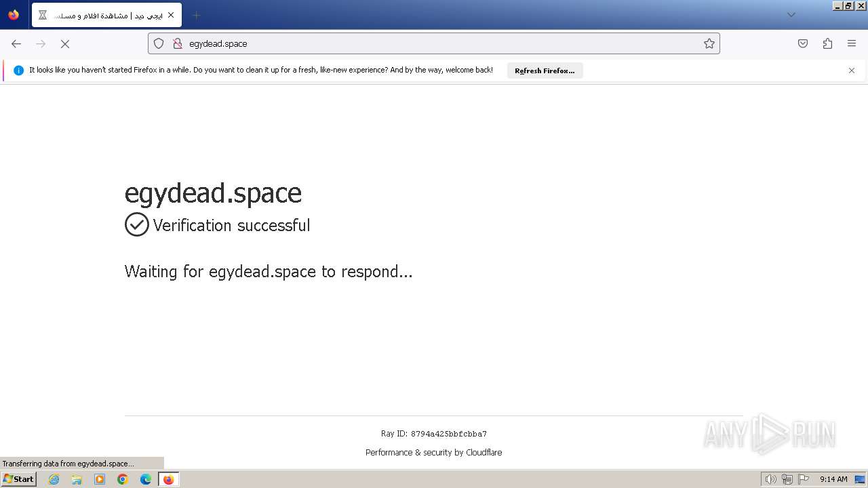Open the Windows Start menu
868x488 pixels.
(x=18, y=479)
